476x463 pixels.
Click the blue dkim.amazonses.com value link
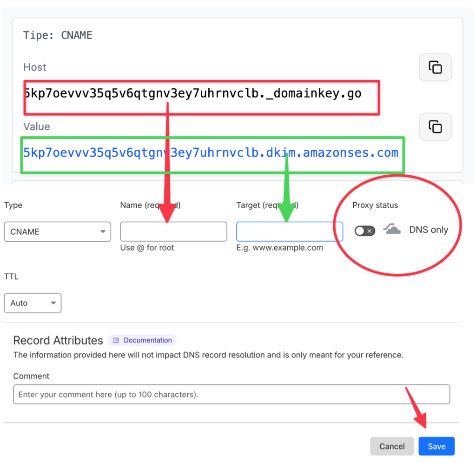211,152
